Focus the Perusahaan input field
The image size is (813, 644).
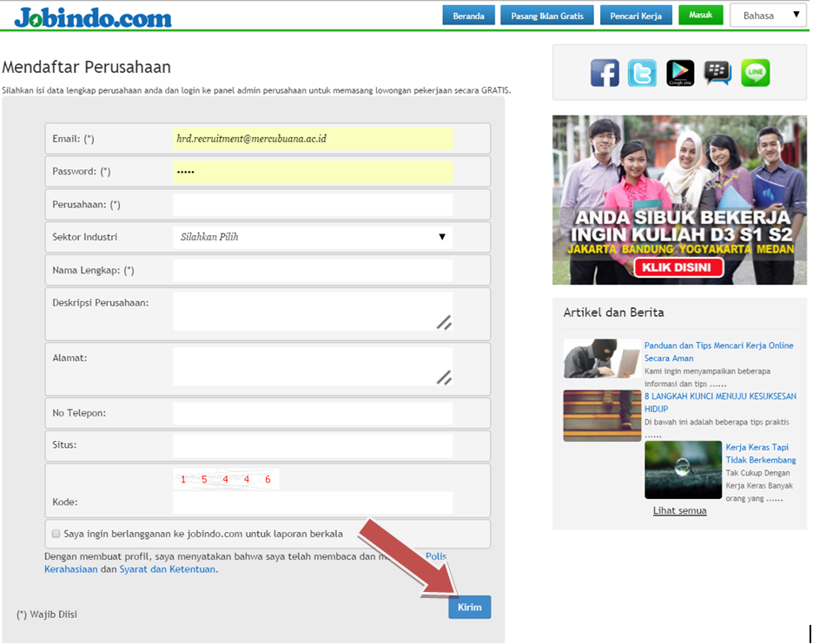313,205
